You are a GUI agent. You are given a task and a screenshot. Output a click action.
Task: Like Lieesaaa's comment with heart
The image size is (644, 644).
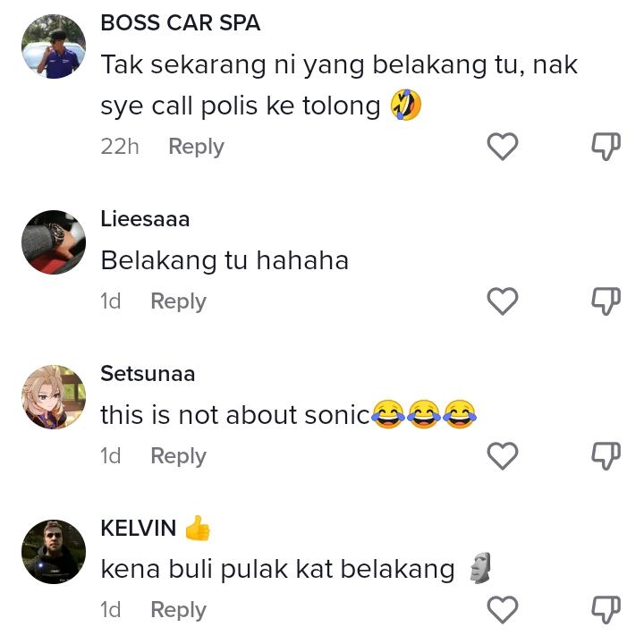(x=503, y=301)
